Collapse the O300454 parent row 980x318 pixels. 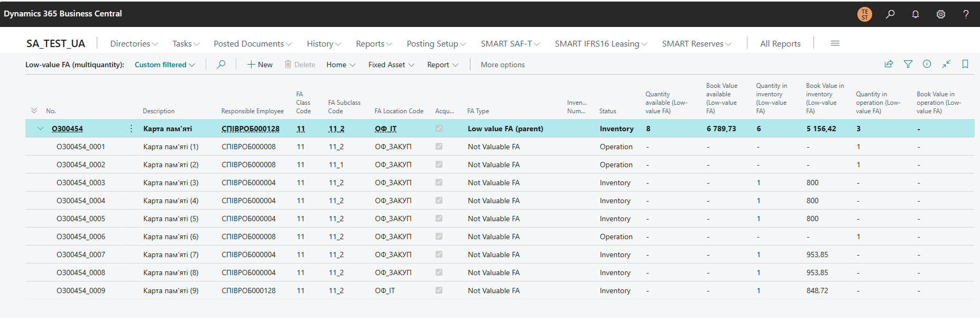(x=40, y=129)
